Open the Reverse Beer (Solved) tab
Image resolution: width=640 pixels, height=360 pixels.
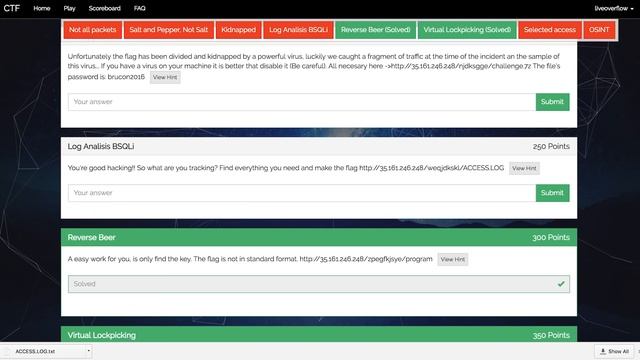point(376,30)
